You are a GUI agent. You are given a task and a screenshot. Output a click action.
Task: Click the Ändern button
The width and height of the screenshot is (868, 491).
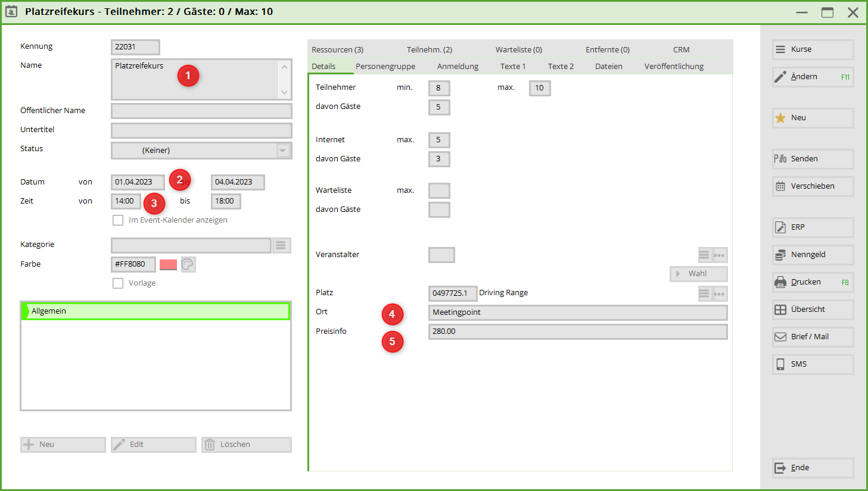click(813, 77)
